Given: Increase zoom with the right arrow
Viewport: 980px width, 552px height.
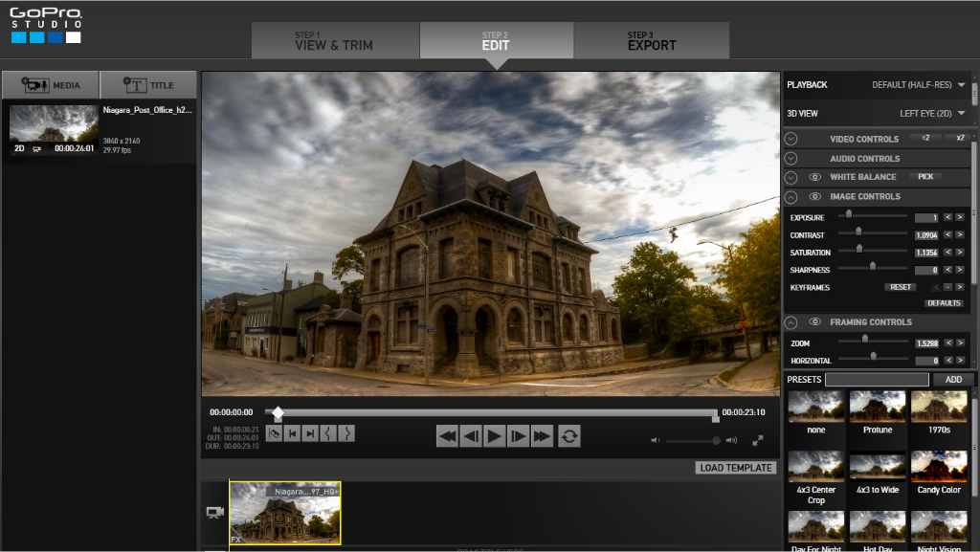Looking at the screenshot, I should (x=960, y=342).
